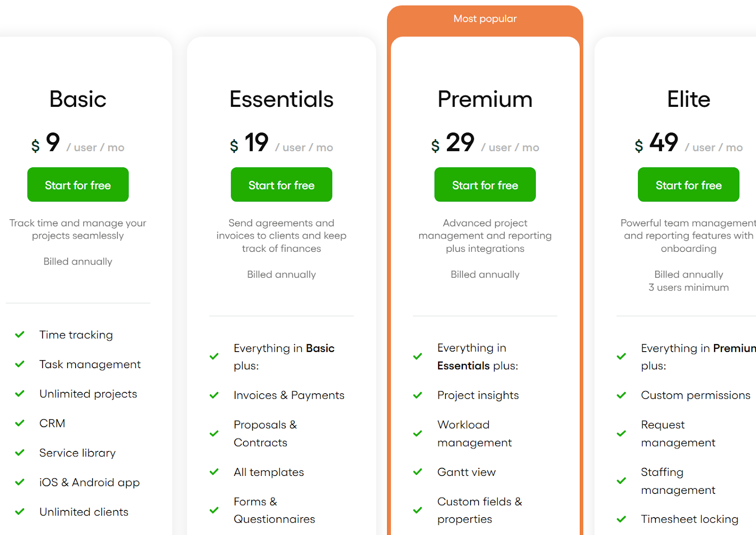This screenshot has height=535, width=756.
Task: Click the checkmark beside iOS & Android app
Action: coord(20,482)
